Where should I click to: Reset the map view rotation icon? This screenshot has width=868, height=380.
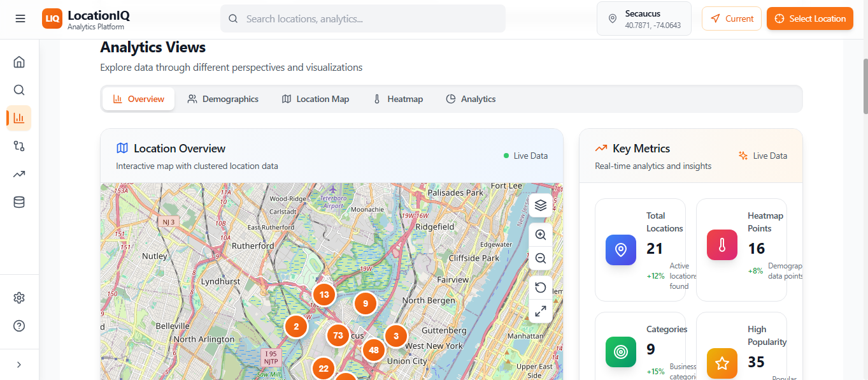pyautogui.click(x=541, y=288)
